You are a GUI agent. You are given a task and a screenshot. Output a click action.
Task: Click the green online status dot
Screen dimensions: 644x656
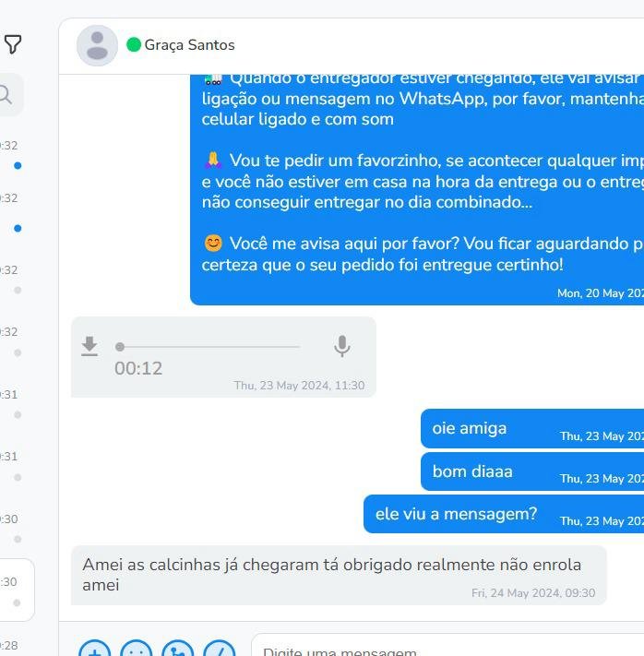point(134,45)
